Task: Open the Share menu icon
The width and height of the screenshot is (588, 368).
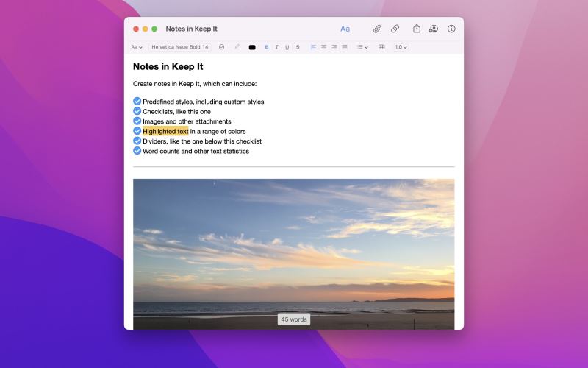Action: point(417,29)
